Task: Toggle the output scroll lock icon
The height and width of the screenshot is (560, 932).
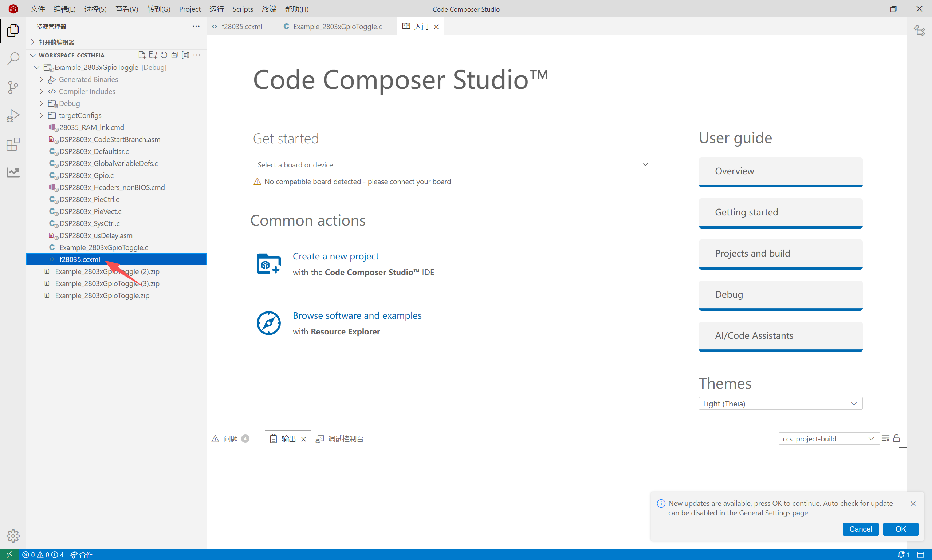Action: point(897,438)
